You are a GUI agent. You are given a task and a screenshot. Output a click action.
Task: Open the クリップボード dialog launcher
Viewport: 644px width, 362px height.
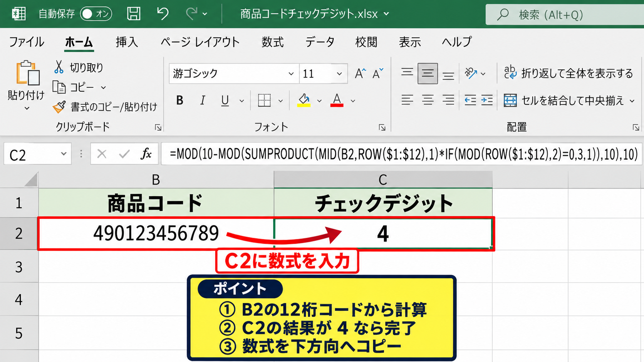click(x=158, y=128)
